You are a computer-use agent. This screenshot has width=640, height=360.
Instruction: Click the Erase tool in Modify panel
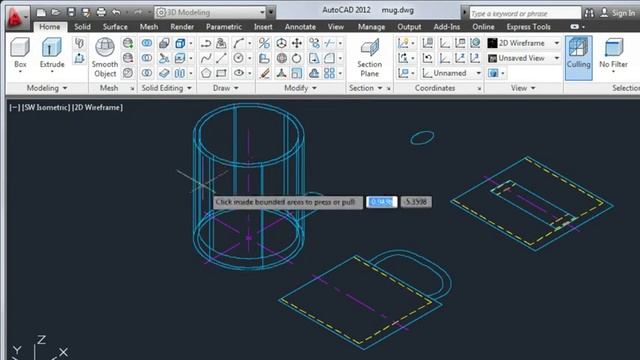coord(264,73)
